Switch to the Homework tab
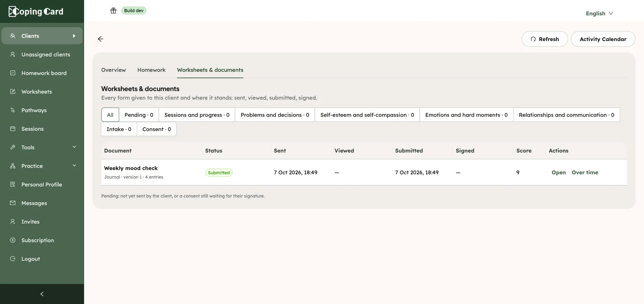 coord(151,70)
